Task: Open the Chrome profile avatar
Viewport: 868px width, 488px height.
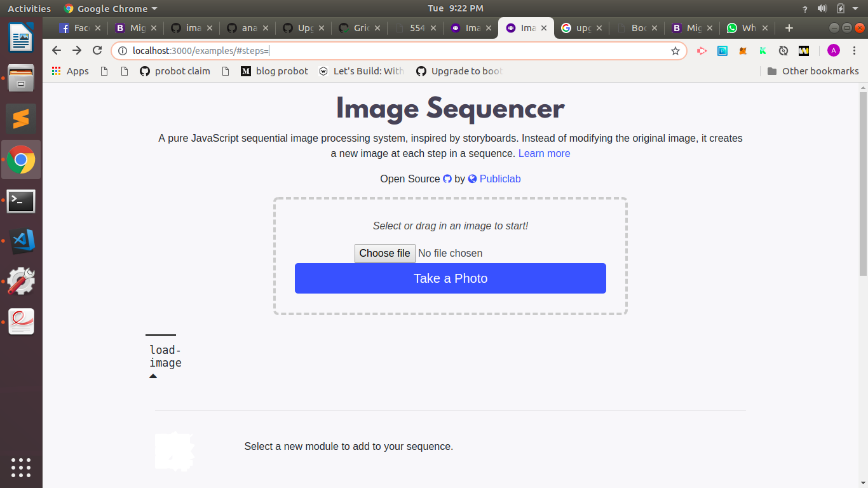Action: click(x=834, y=51)
